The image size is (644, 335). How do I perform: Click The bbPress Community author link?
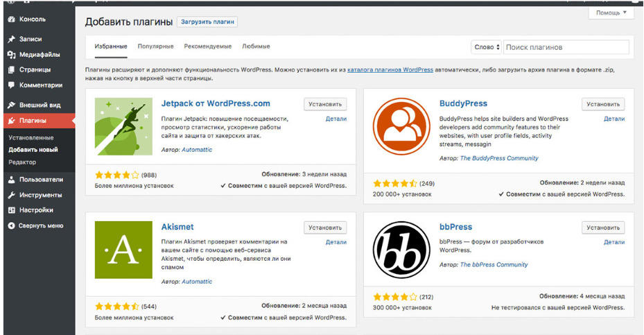[x=494, y=265]
